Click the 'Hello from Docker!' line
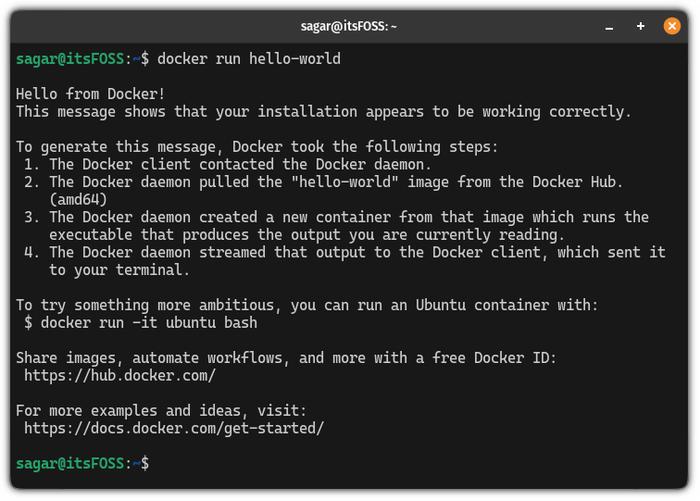Screen dimensions: 700x501 (91, 94)
